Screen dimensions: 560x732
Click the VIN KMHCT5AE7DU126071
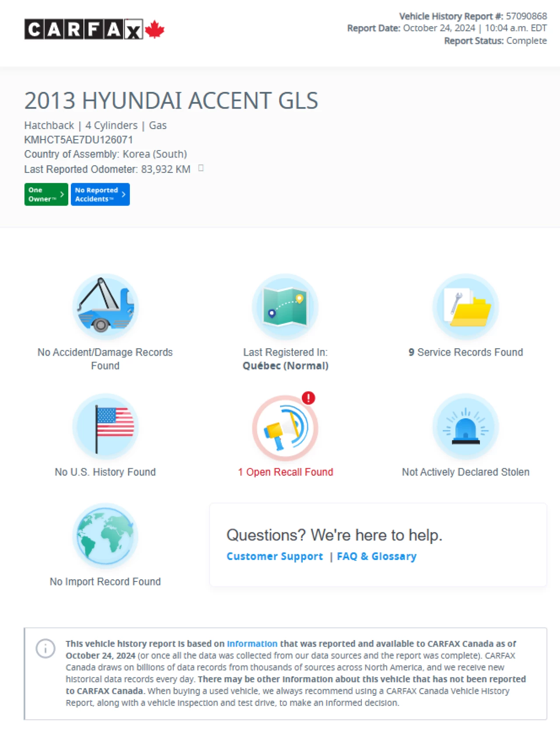tap(79, 140)
